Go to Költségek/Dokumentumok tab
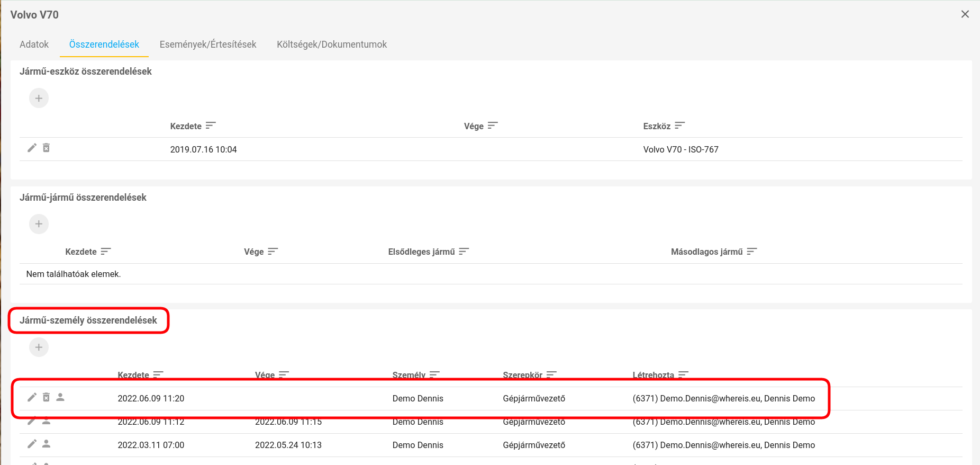980x465 pixels. tap(332, 44)
